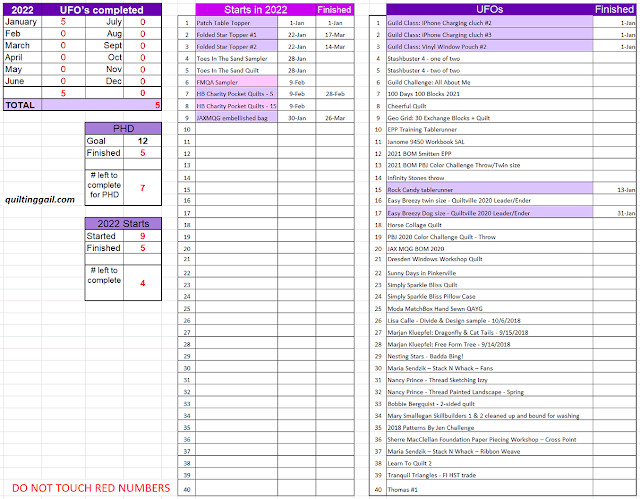The height and width of the screenshot is (499, 640).
Task: Select the "Rock Candy tablerunner" cell
Action: click(489, 189)
